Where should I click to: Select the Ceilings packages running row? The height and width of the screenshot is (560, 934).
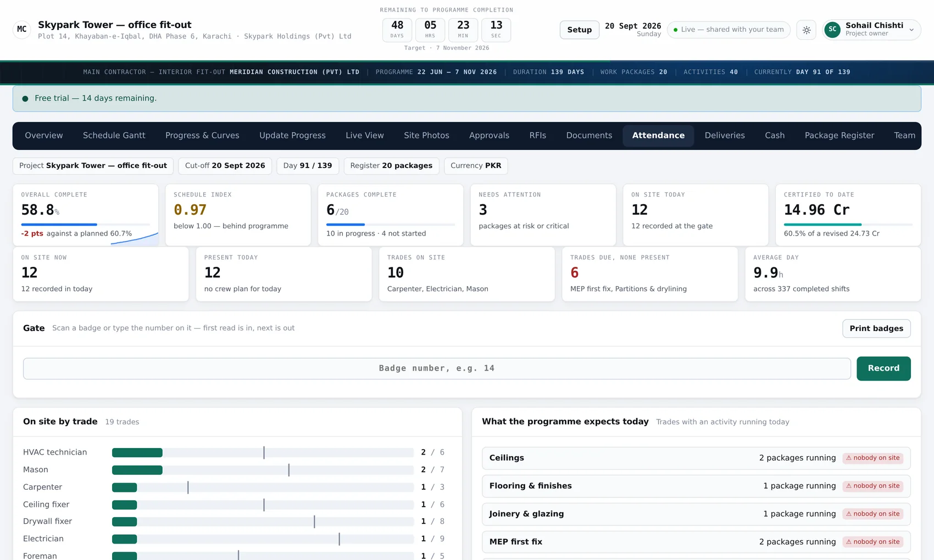coord(696,458)
